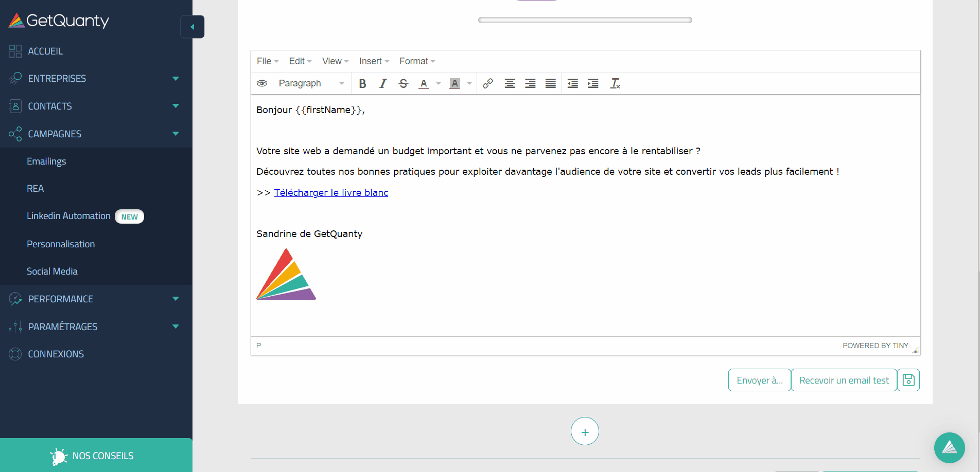The width and height of the screenshot is (980, 472).
Task: Apply strikethrough formatting
Action: 403,83
